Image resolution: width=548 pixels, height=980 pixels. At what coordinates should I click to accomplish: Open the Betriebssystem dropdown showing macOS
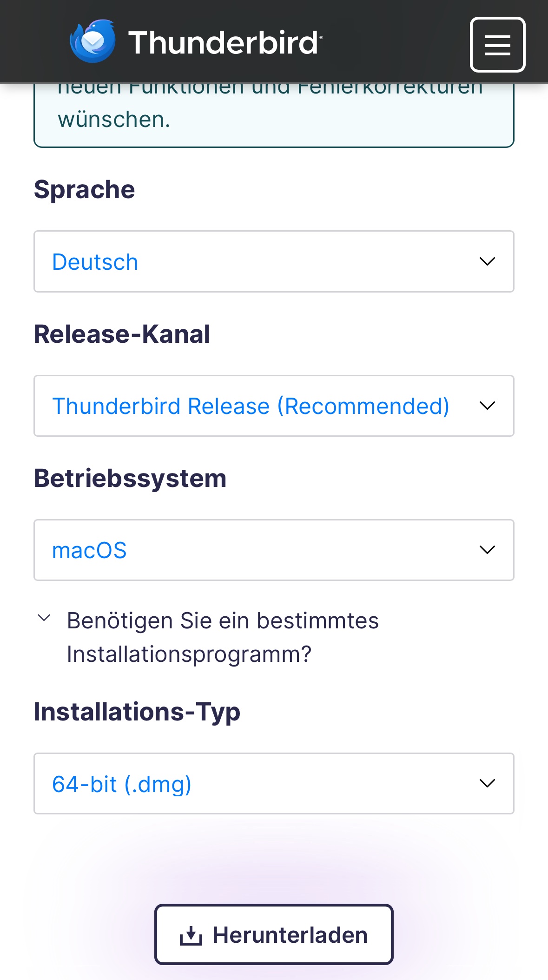pos(260,550)
